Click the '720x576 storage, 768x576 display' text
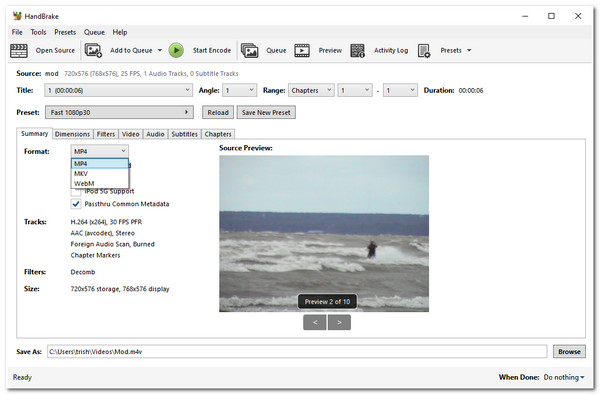 120,289
